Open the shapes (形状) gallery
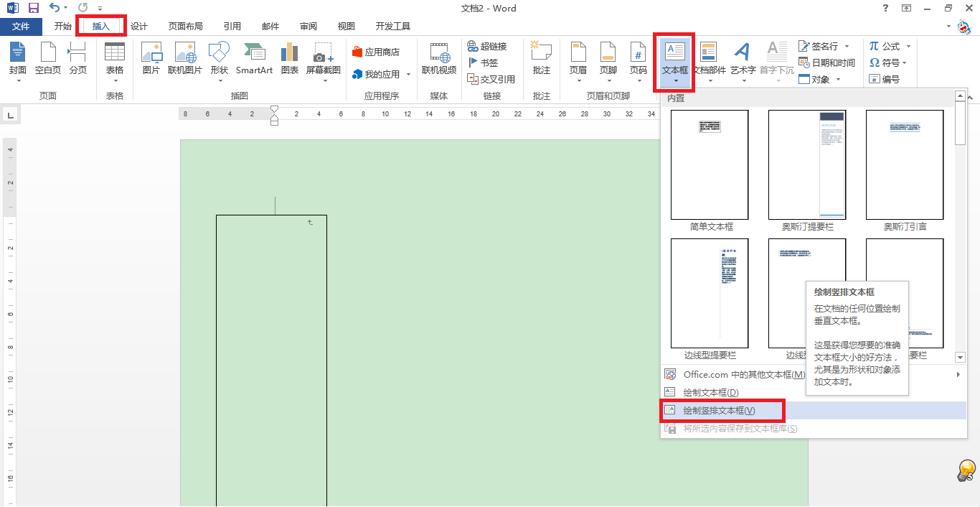 pyautogui.click(x=219, y=60)
